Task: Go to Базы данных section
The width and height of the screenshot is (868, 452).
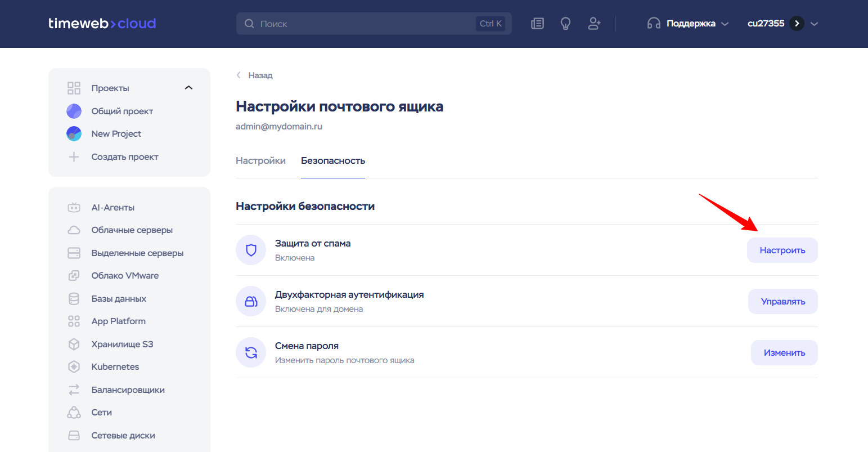Action: (119, 299)
